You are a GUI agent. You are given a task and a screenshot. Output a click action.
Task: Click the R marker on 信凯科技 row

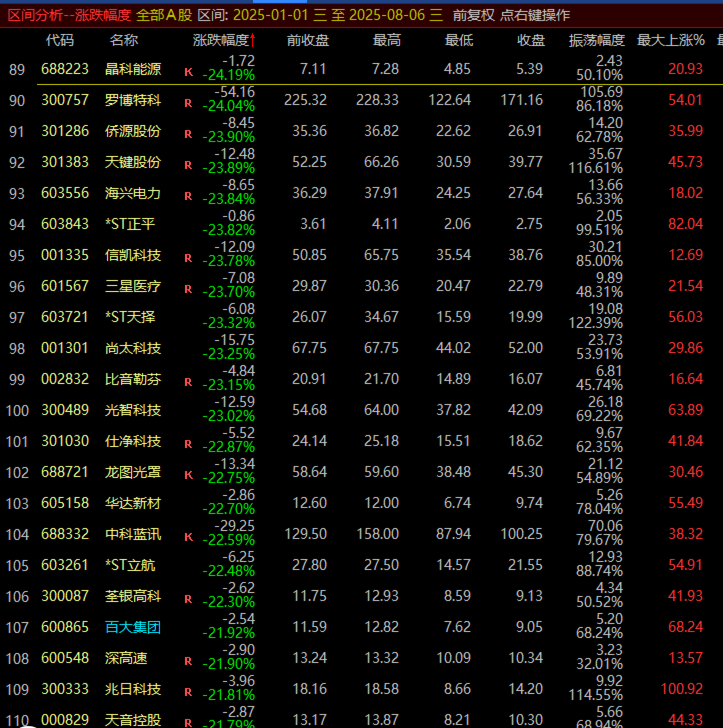188,258
